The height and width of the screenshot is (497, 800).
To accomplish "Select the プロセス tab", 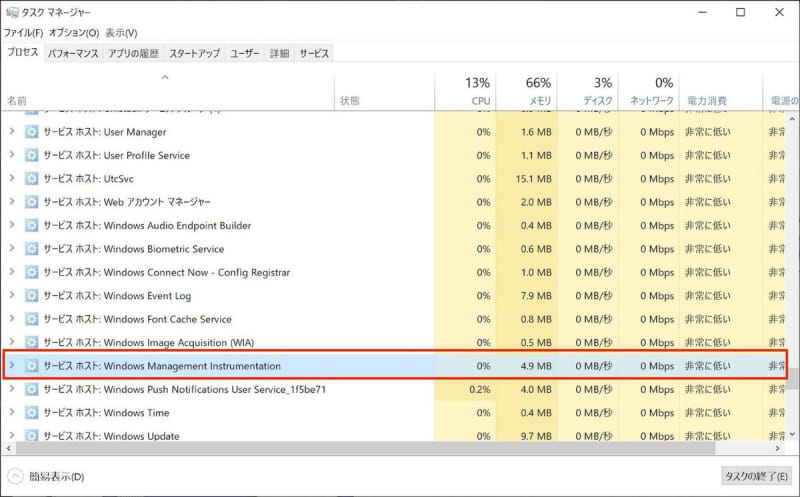I will [22, 52].
